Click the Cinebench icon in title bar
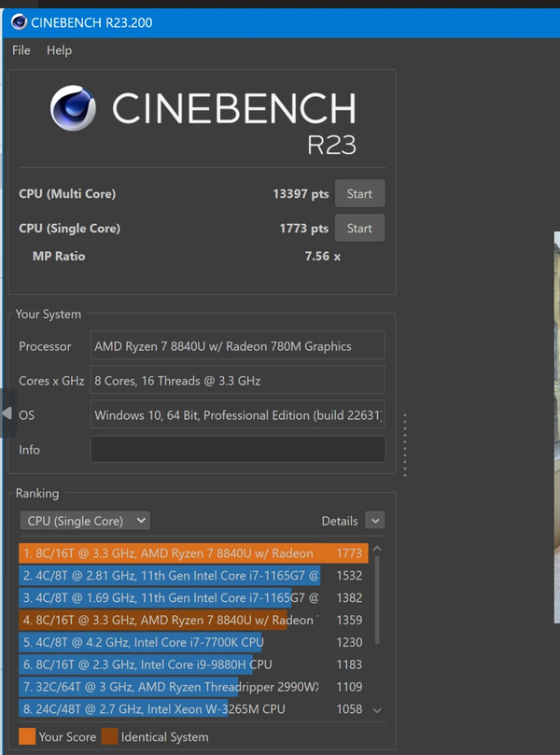This screenshot has width=560, height=755. pyautogui.click(x=19, y=22)
